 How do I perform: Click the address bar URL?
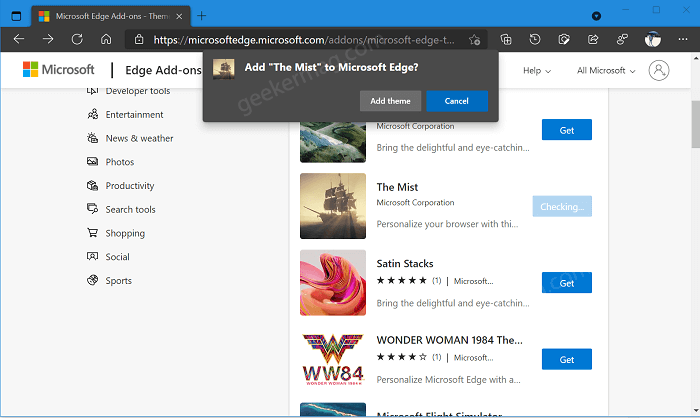pos(304,40)
